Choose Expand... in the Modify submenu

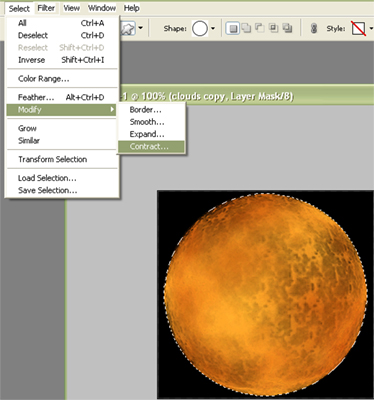151,134
